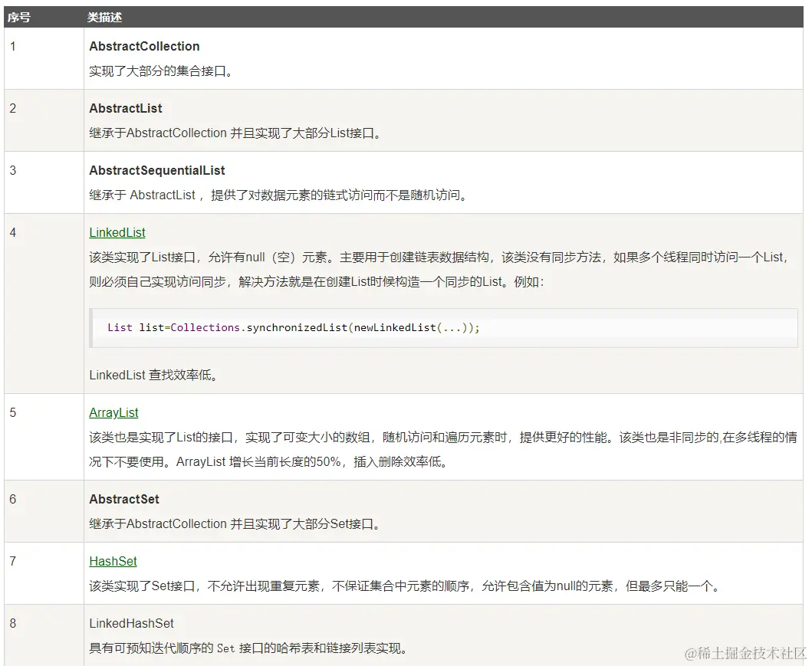Click row number 6 cell
This screenshot has width=812, height=666.
point(44,510)
